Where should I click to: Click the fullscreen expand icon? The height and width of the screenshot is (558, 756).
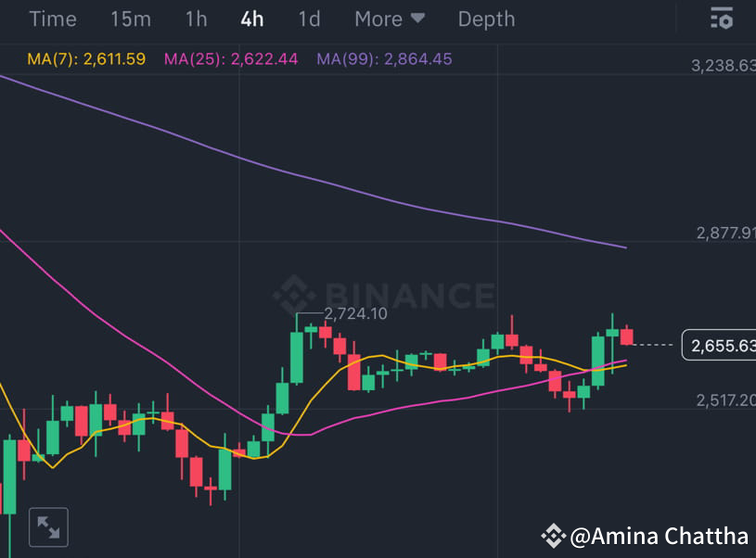coord(48,526)
